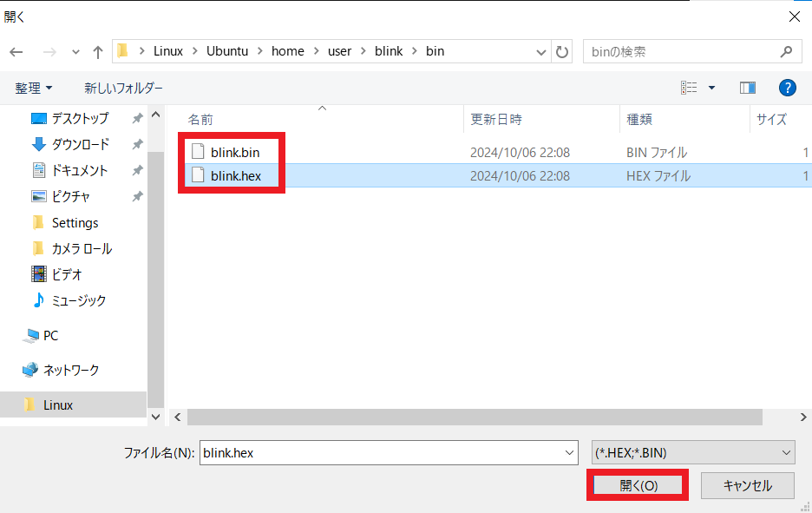The width and height of the screenshot is (812, 513).
Task: Expand address bar history dropdown
Action: (541, 52)
